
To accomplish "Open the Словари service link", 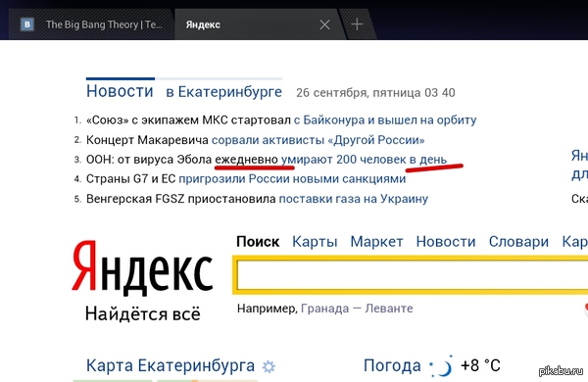I will click(x=518, y=242).
